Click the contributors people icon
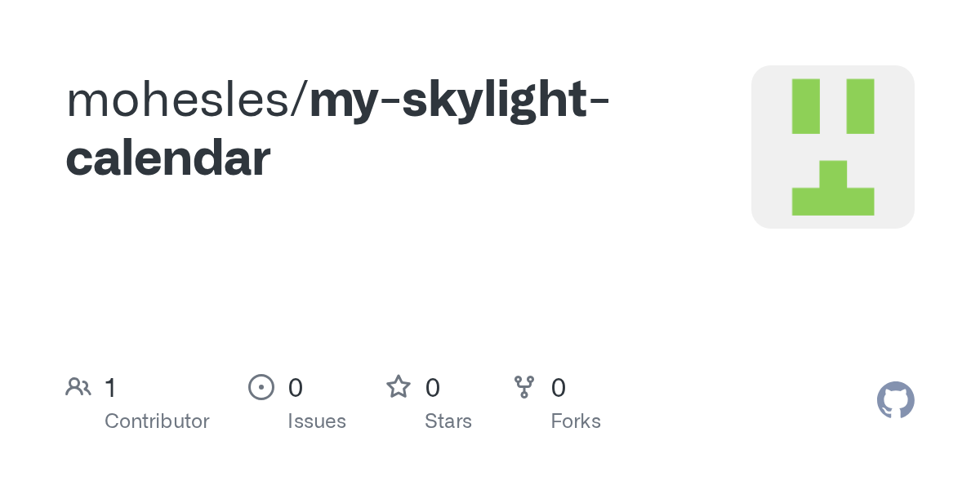 (78, 387)
